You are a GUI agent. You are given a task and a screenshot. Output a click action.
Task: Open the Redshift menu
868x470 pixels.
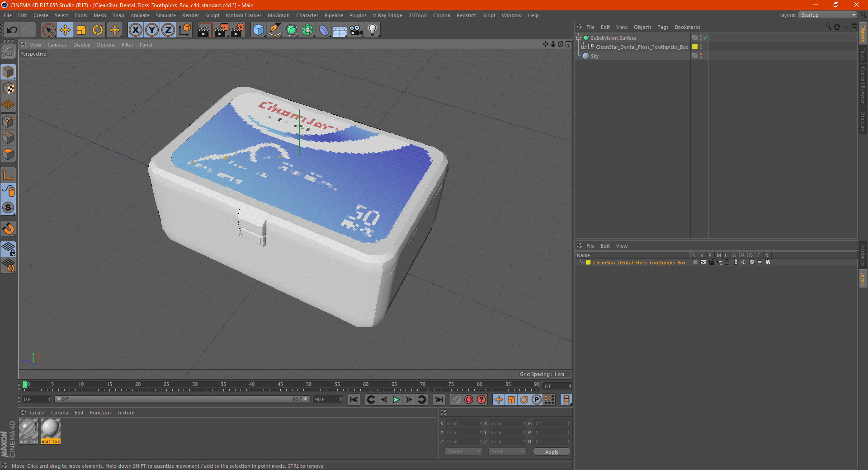pyautogui.click(x=466, y=15)
